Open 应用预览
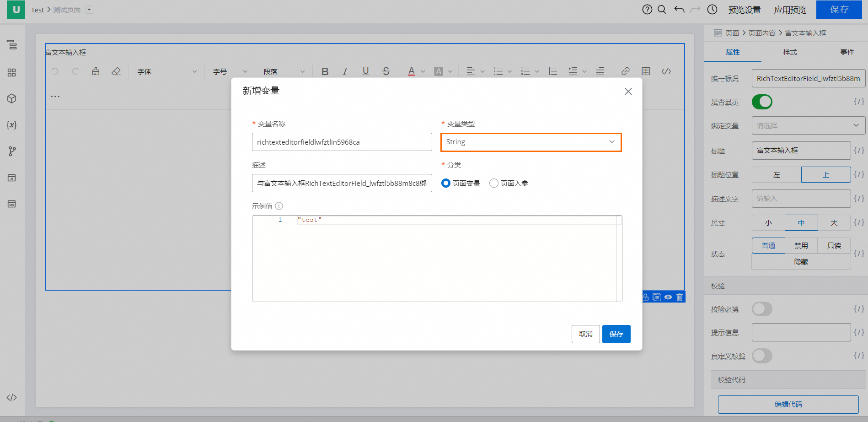The width and height of the screenshot is (868, 422). (x=790, y=10)
